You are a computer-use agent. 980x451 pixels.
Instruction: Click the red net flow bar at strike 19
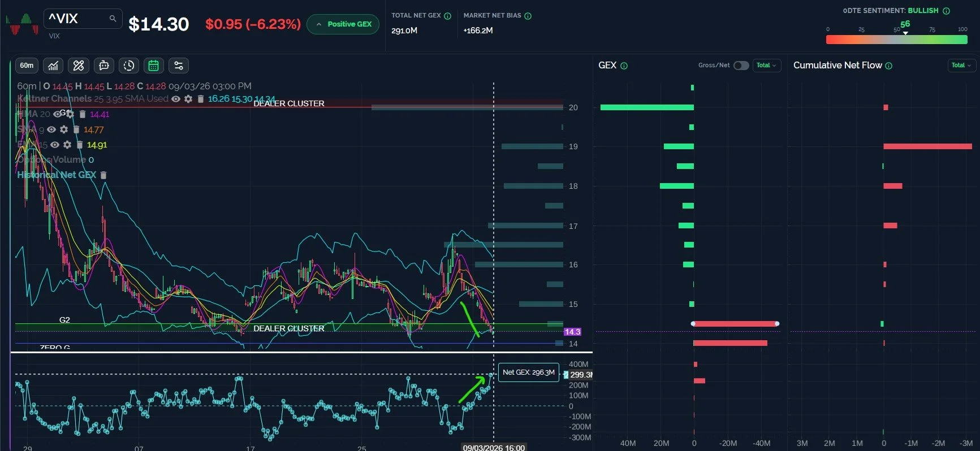click(x=928, y=146)
